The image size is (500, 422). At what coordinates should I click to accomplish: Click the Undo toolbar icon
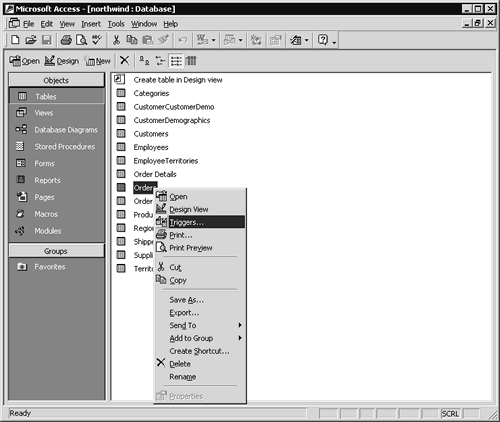tap(182, 40)
